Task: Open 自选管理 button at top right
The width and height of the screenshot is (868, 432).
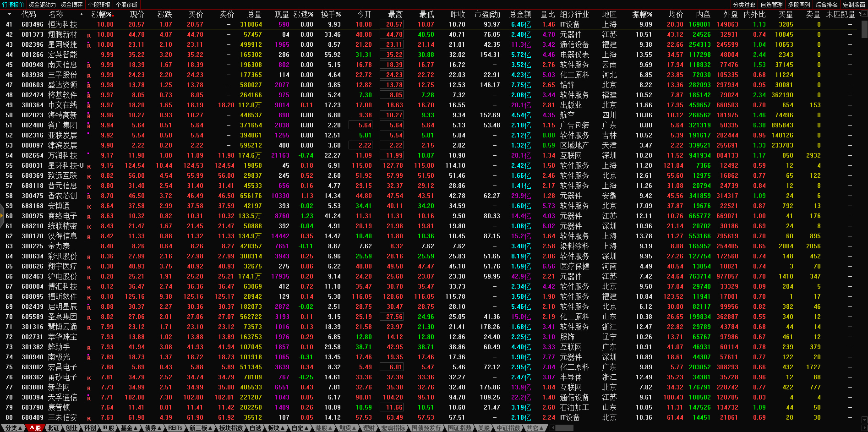Action: point(771,5)
